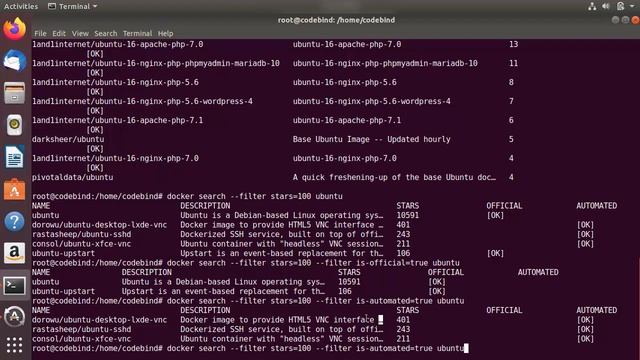Click 'A quick freshening-up of the base Ubuntu' description
The height and width of the screenshot is (360, 640).
(394, 177)
